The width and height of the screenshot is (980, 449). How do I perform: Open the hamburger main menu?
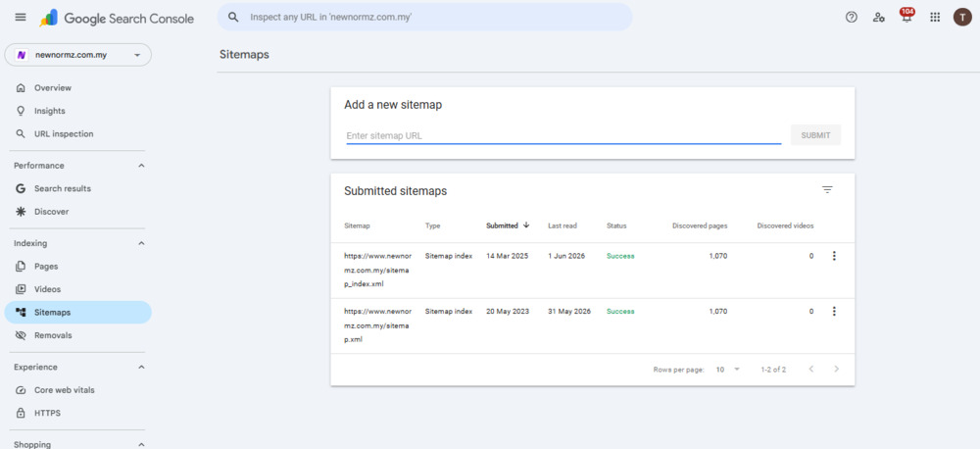click(21, 17)
